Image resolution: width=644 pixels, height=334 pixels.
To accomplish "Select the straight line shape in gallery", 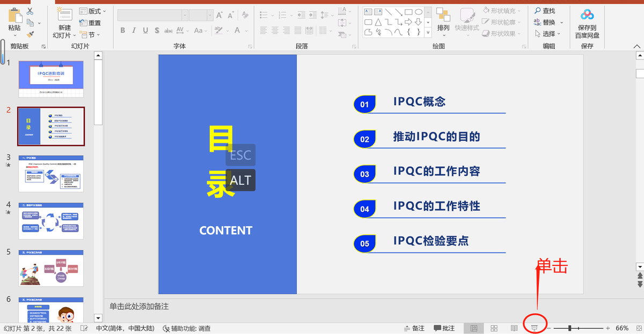I will pyautogui.click(x=389, y=12).
